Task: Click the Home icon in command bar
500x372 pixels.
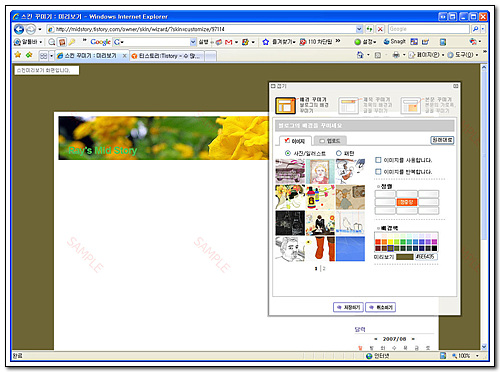Action: [x=360, y=55]
